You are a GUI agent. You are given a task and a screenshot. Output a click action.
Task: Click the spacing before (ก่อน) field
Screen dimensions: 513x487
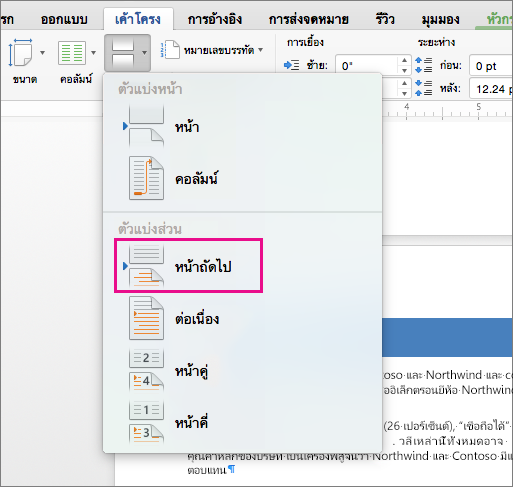point(491,65)
